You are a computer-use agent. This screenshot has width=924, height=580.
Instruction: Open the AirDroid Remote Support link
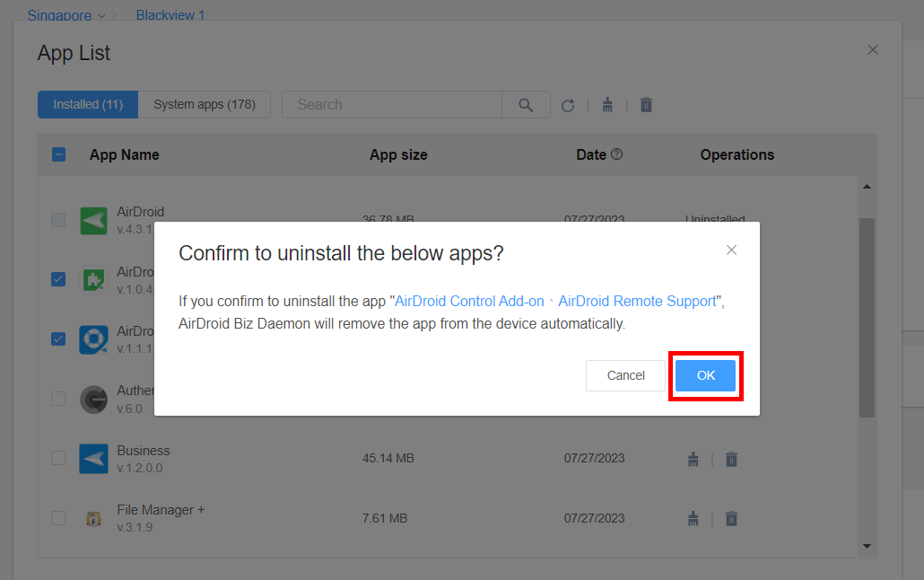point(636,301)
